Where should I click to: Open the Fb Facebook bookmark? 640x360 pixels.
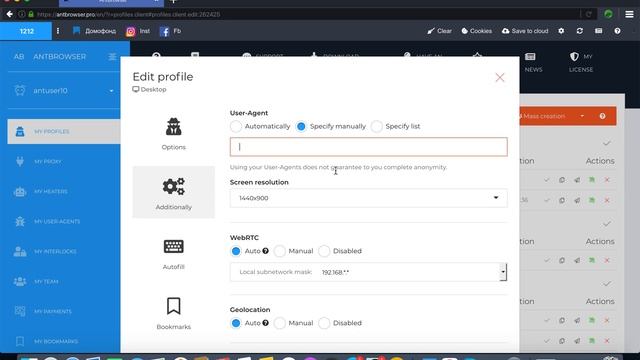170,31
